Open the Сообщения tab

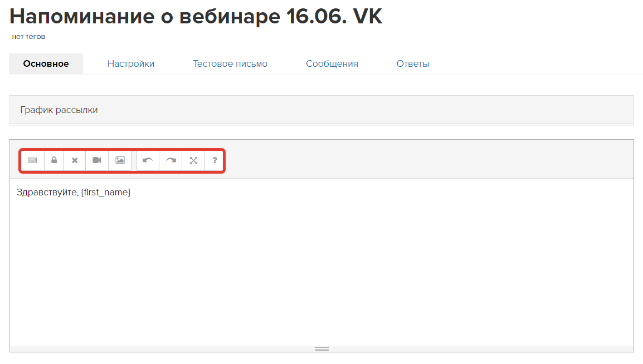[332, 64]
